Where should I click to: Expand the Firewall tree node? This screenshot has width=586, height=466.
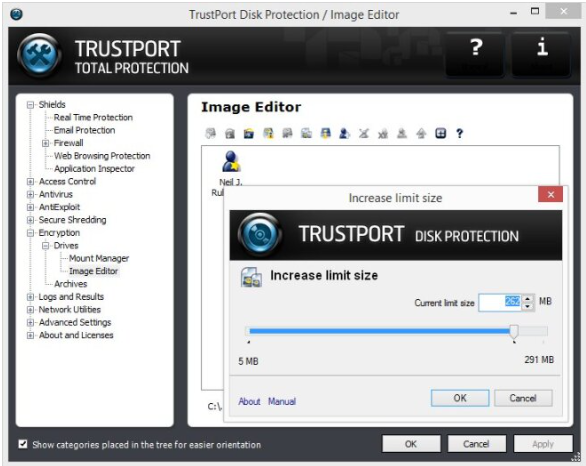coord(45,143)
